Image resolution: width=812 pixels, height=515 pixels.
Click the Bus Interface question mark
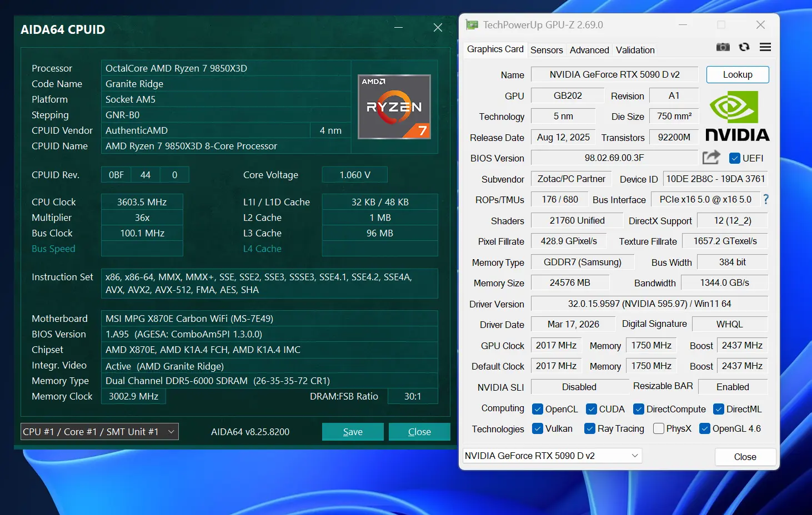(766, 199)
